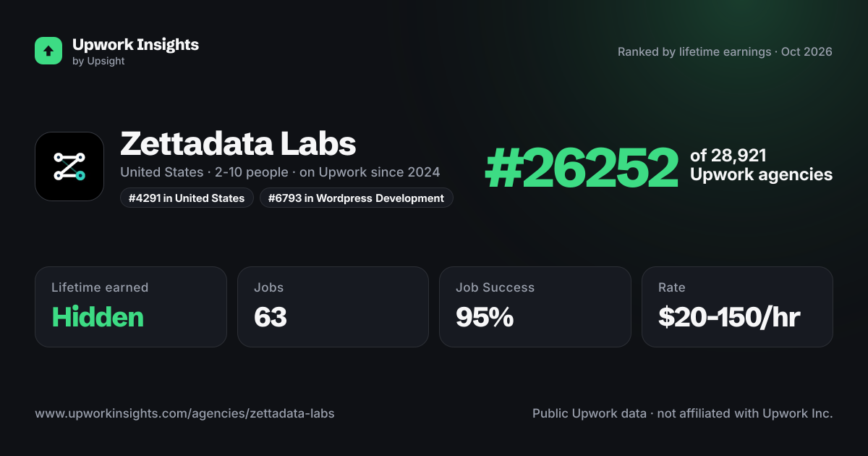Click the green Upwork Insights arrow logo
Screen dimensions: 868x456
point(48,51)
